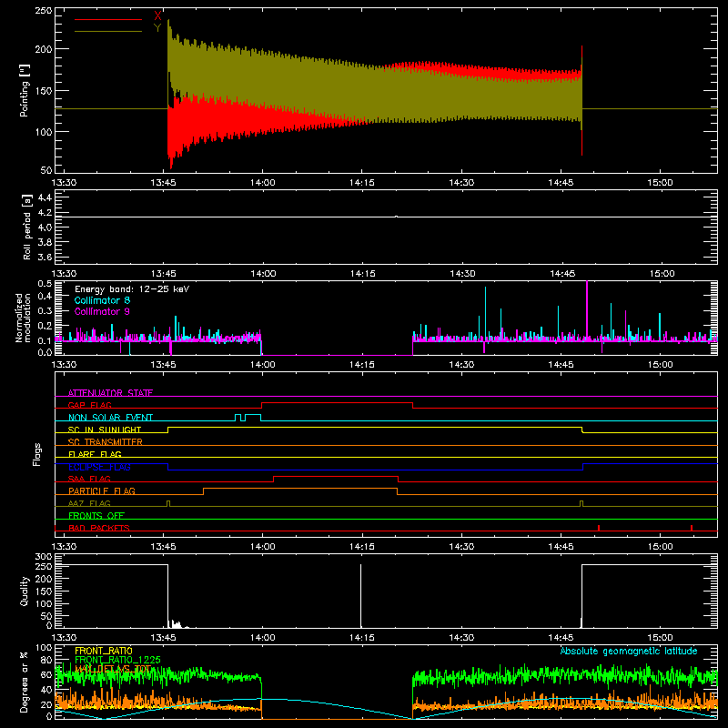Click the Normalized modulation axis title

click(24, 318)
